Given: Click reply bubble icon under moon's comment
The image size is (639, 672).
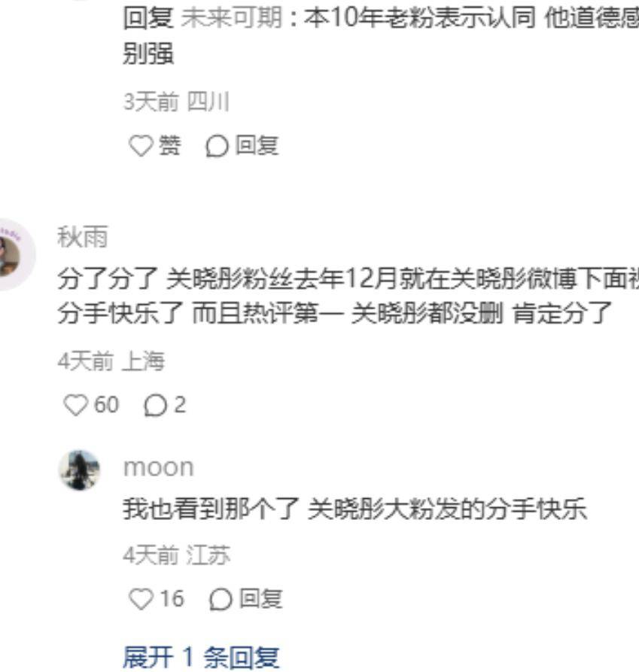Looking at the screenshot, I should [221, 599].
